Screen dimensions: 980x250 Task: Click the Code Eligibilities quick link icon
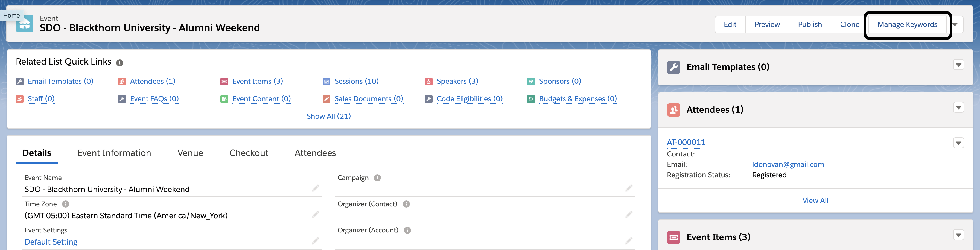click(429, 99)
